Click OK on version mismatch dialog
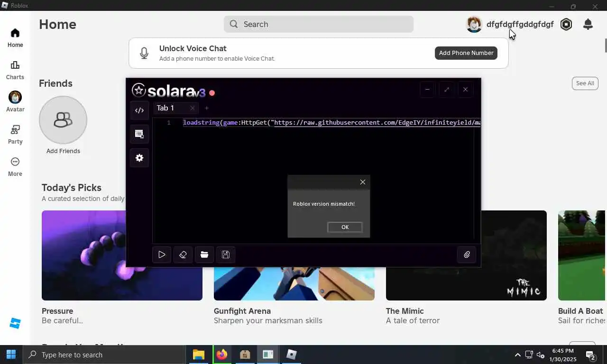 (x=345, y=227)
